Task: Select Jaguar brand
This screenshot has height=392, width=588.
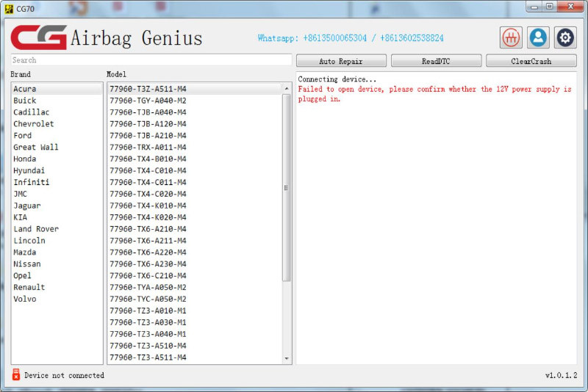Action: click(x=57, y=206)
